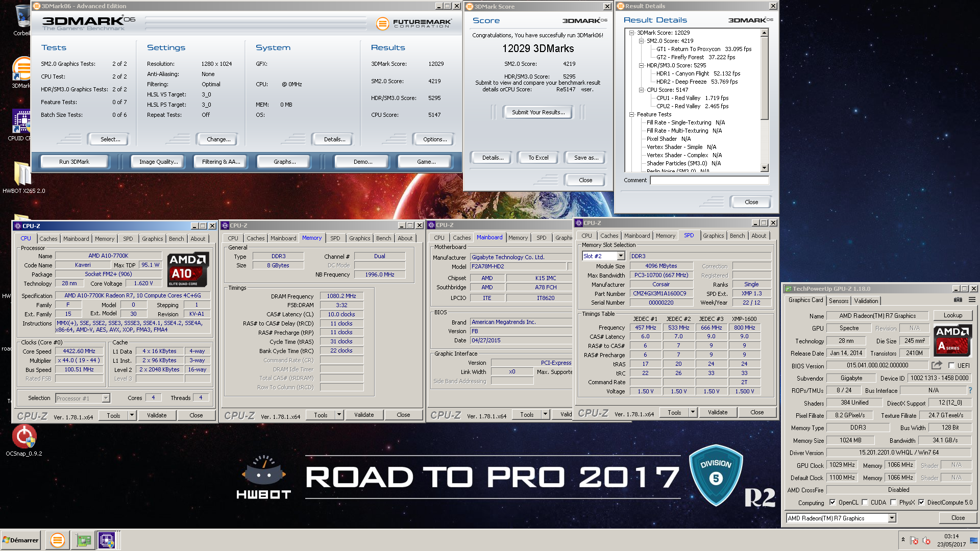980x551 pixels.
Task: Click the taskbar clock
Action: (951, 540)
